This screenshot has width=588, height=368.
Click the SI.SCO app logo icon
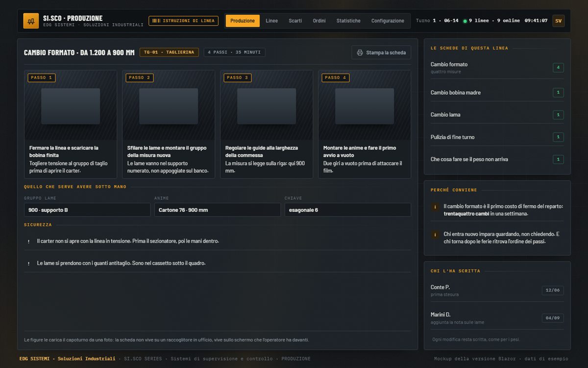click(31, 21)
